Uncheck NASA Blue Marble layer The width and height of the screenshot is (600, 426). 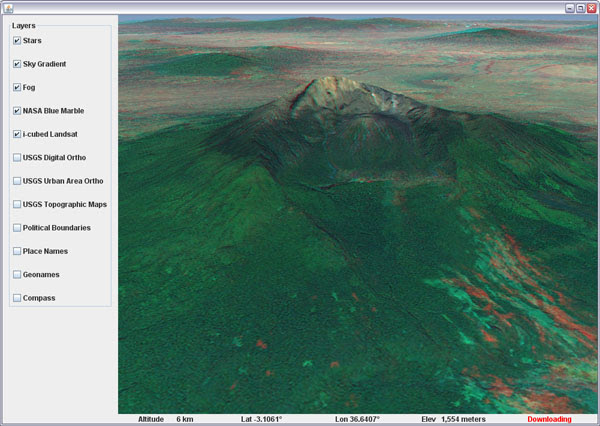[17, 111]
